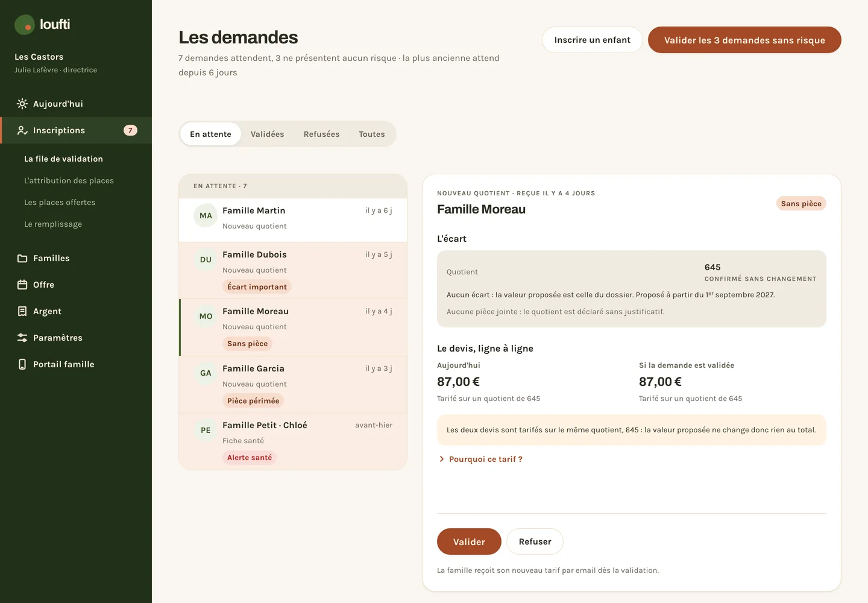The height and width of the screenshot is (603, 868).
Task: Click the Inscriptions count badge 7
Action: 130,130
